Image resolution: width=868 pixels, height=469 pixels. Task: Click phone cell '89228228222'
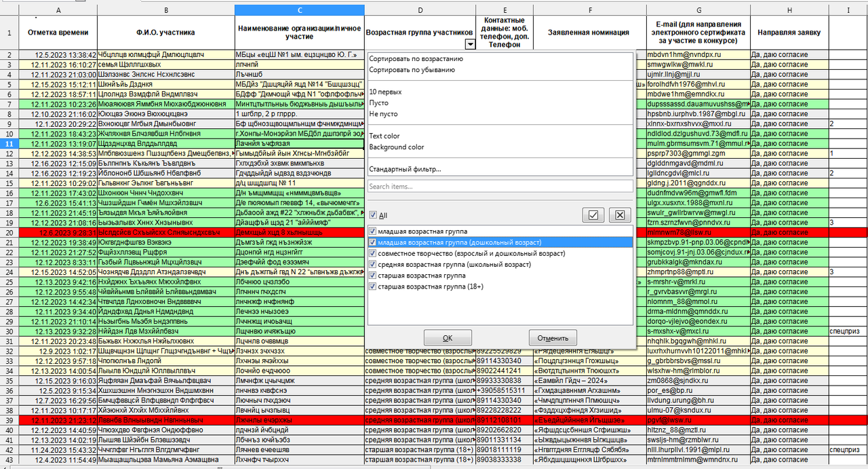pos(505,411)
